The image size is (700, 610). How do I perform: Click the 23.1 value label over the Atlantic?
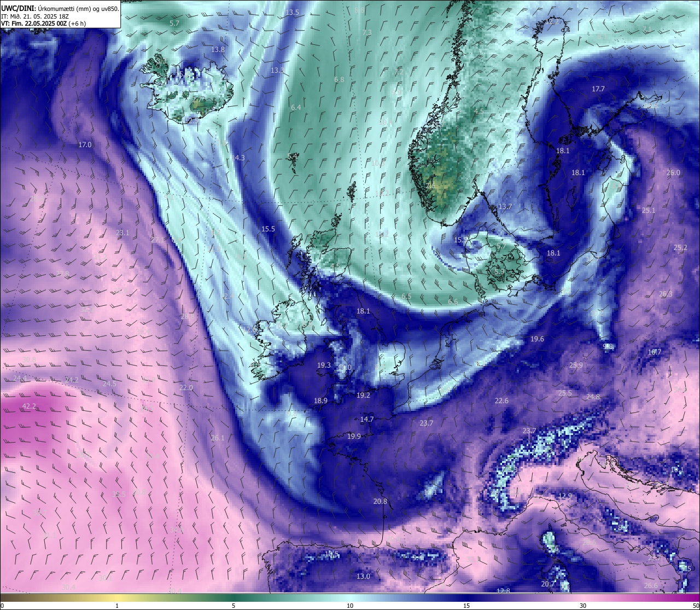[122, 233]
